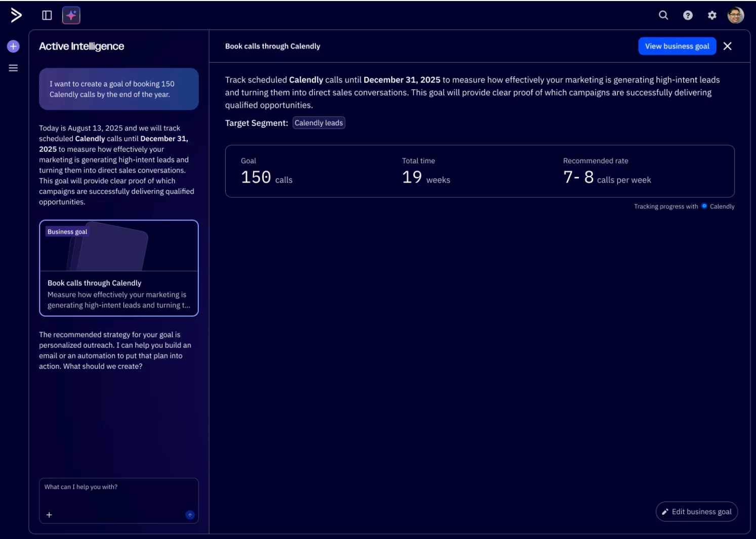Open the help question mark icon
Viewport: 756px width, 539px height.
pyautogui.click(x=687, y=16)
